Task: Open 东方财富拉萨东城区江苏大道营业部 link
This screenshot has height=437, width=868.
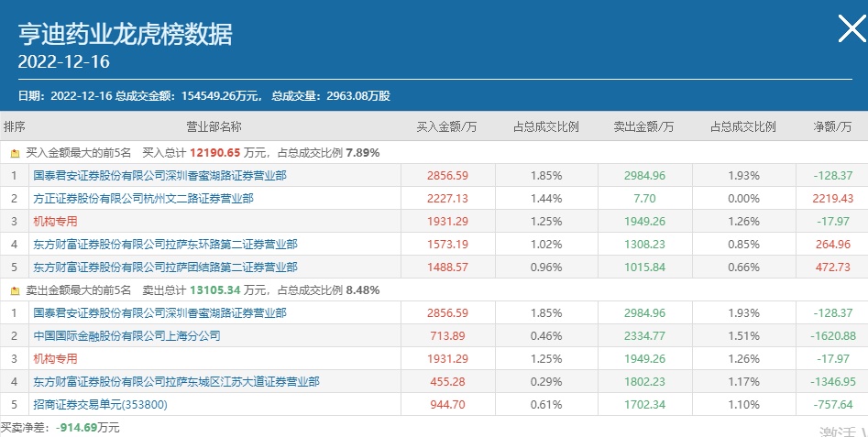Action: pos(176,381)
